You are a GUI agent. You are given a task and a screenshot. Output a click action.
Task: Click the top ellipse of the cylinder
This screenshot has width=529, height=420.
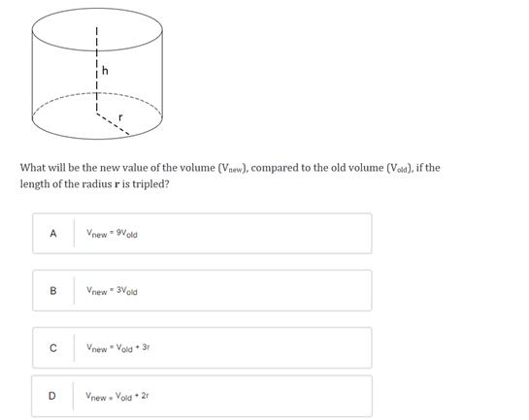pyautogui.click(x=97, y=29)
